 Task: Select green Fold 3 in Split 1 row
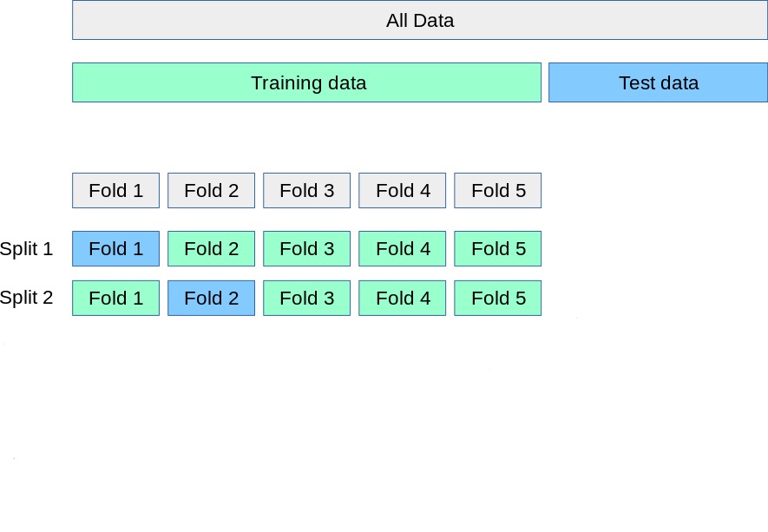click(306, 249)
